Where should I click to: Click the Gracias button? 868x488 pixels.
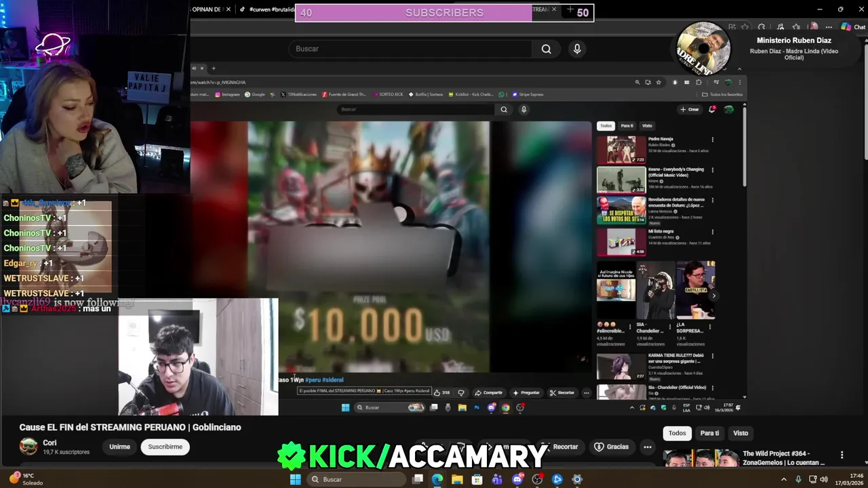pos(612,447)
